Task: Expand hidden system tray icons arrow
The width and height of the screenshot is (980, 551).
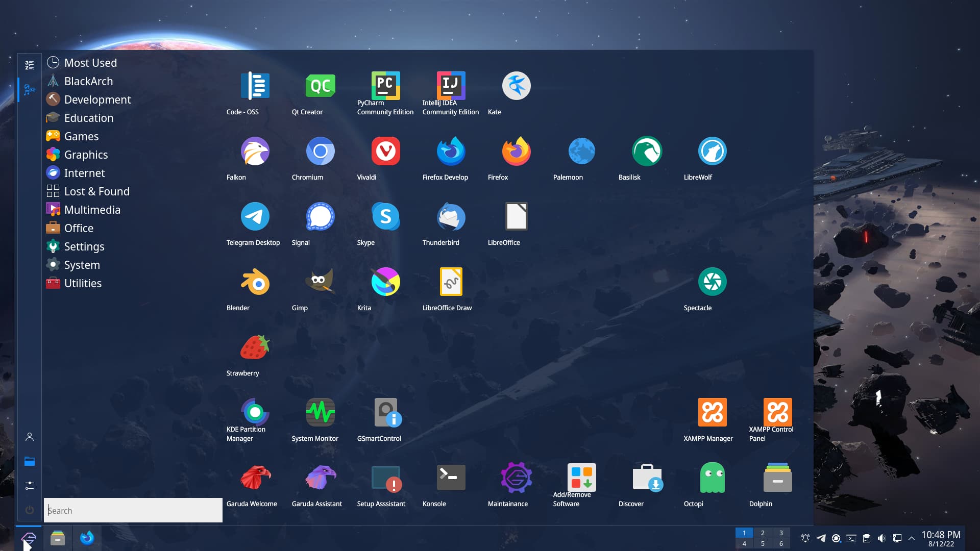Action: click(912, 538)
